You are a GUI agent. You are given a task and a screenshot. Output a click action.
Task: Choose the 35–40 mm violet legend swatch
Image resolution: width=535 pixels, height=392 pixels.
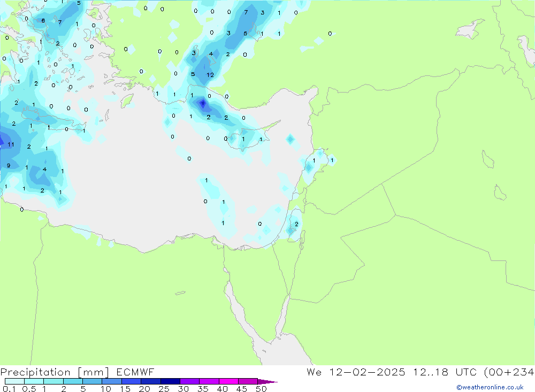pos(209,381)
